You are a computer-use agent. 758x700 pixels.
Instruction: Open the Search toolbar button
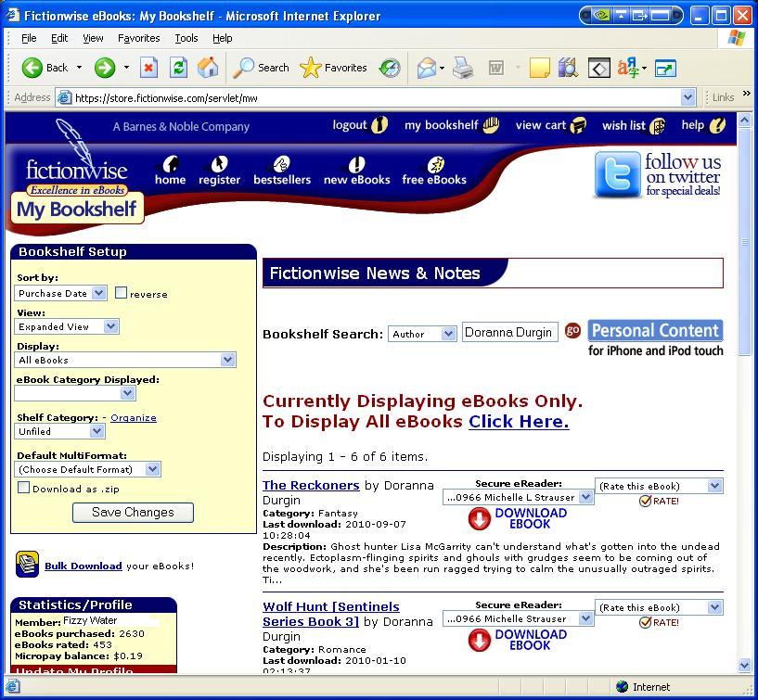tap(261, 68)
